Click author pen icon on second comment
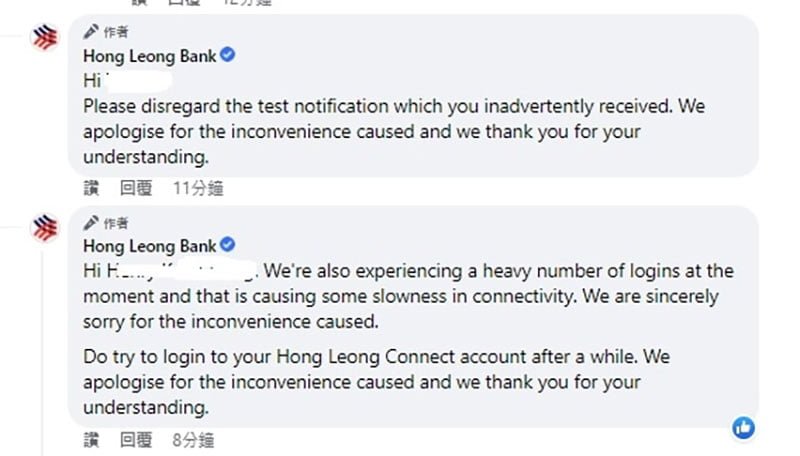Viewport: 800px width, 456px height. (x=91, y=222)
